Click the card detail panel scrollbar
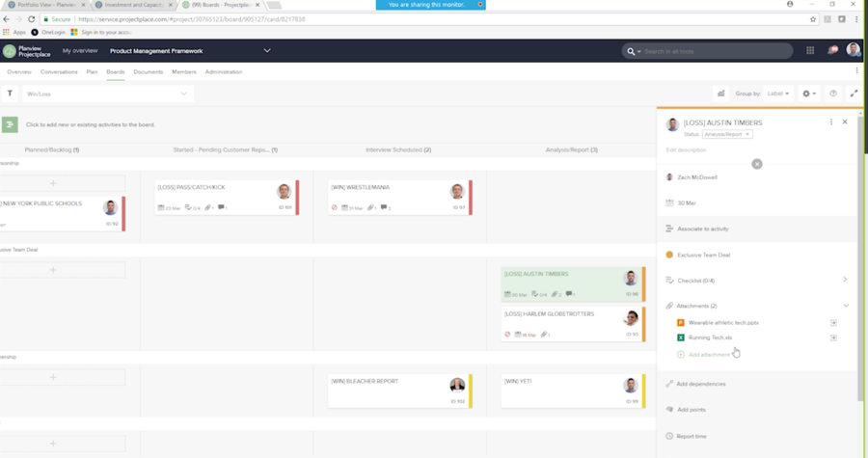868x458 pixels. point(860,257)
